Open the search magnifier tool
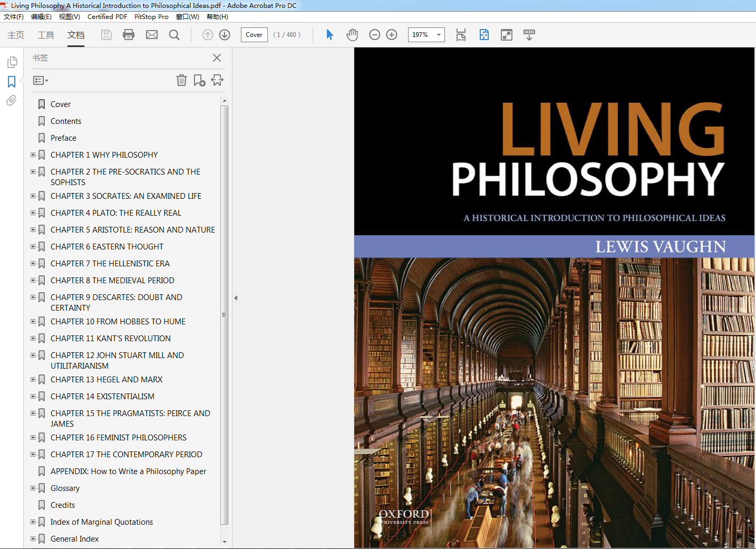This screenshot has width=756, height=549. click(x=174, y=35)
